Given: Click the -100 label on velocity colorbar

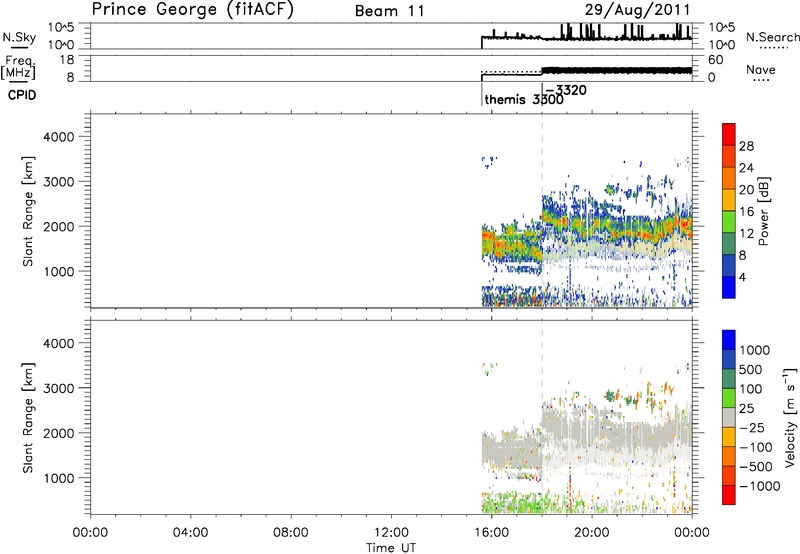Looking at the screenshot, I should pyautogui.click(x=756, y=447).
